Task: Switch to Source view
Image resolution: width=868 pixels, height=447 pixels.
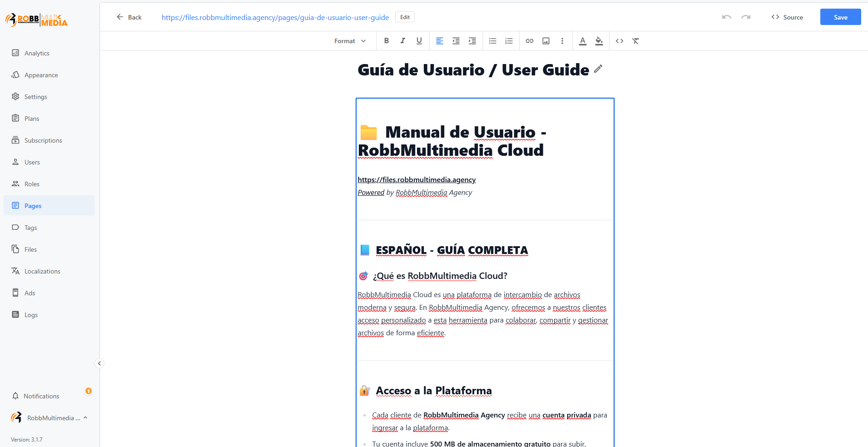Action: (787, 17)
